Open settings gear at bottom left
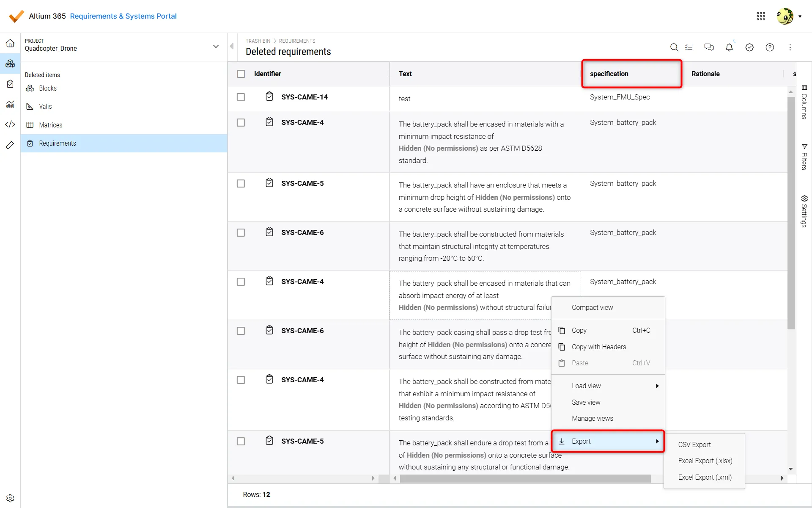This screenshot has height=508, width=812. click(10, 498)
